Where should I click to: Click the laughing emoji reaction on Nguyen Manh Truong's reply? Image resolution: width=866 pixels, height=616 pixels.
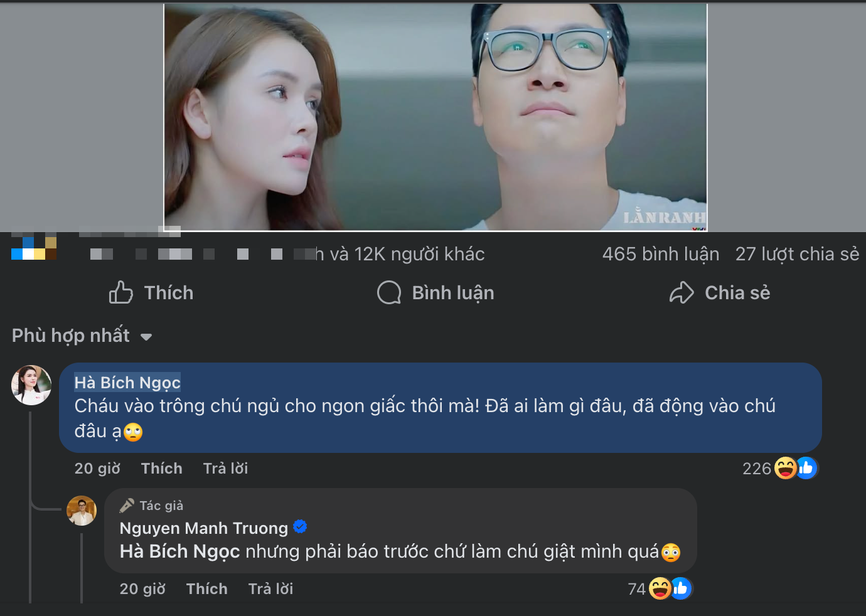(x=660, y=588)
